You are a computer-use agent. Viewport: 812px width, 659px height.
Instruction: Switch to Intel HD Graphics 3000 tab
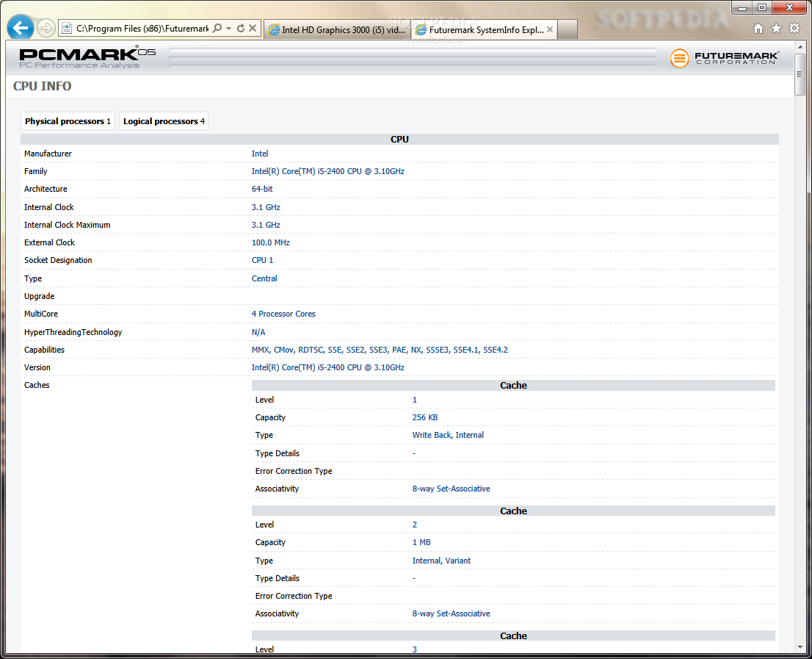click(x=337, y=29)
